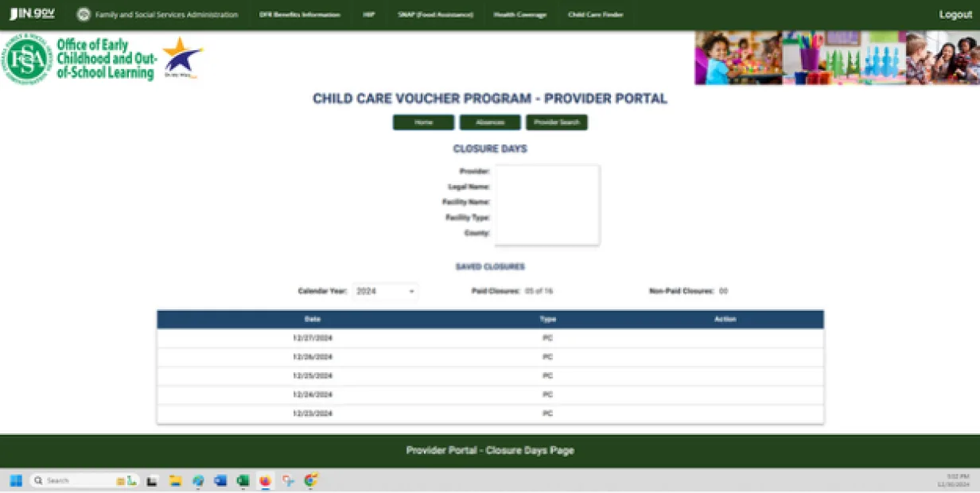Open the Provider Search page
Image resolution: width=980 pixels, height=493 pixels.
point(557,122)
